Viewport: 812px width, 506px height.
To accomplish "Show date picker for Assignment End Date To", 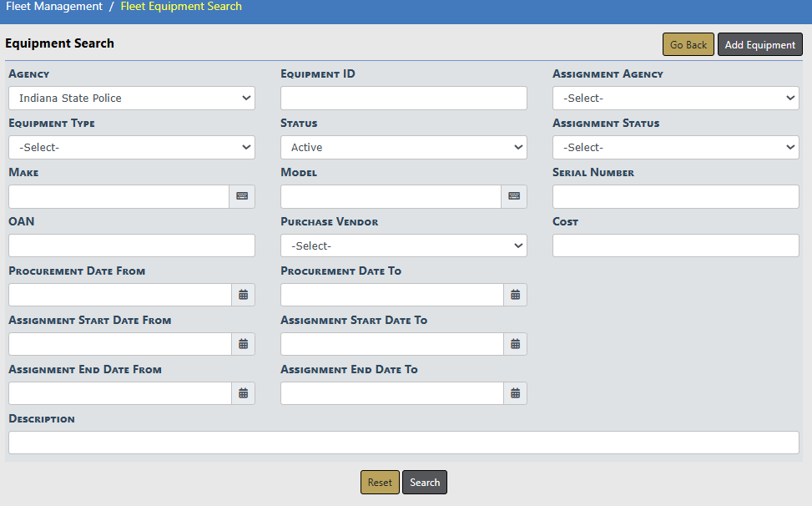I will click(x=515, y=393).
